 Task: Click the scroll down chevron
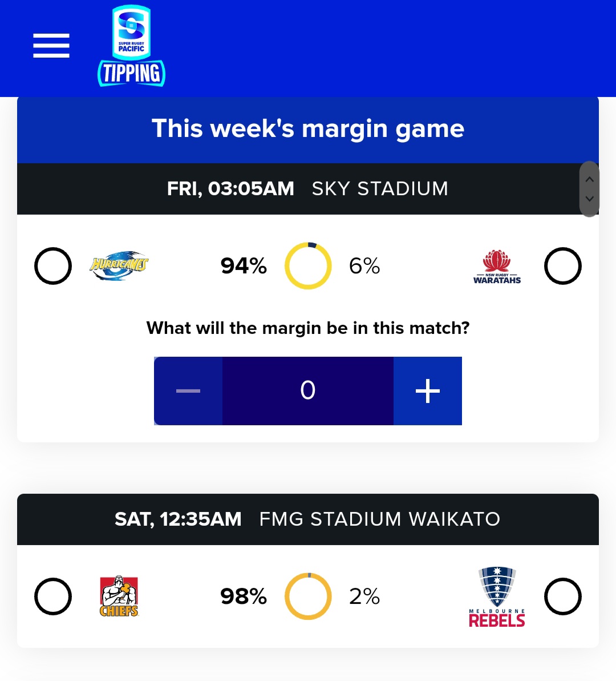pyautogui.click(x=589, y=199)
